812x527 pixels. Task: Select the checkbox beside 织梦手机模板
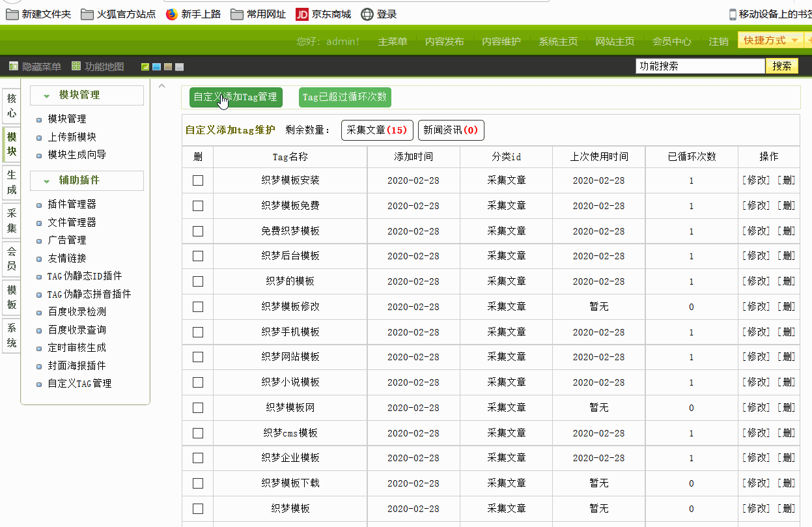tap(197, 332)
